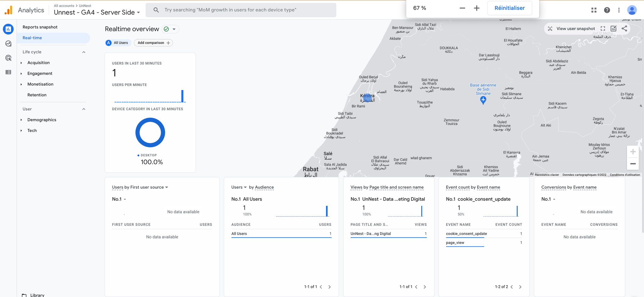The width and height of the screenshot is (644, 297).
Task: Go to next page in Event count card
Action: (x=520, y=287)
